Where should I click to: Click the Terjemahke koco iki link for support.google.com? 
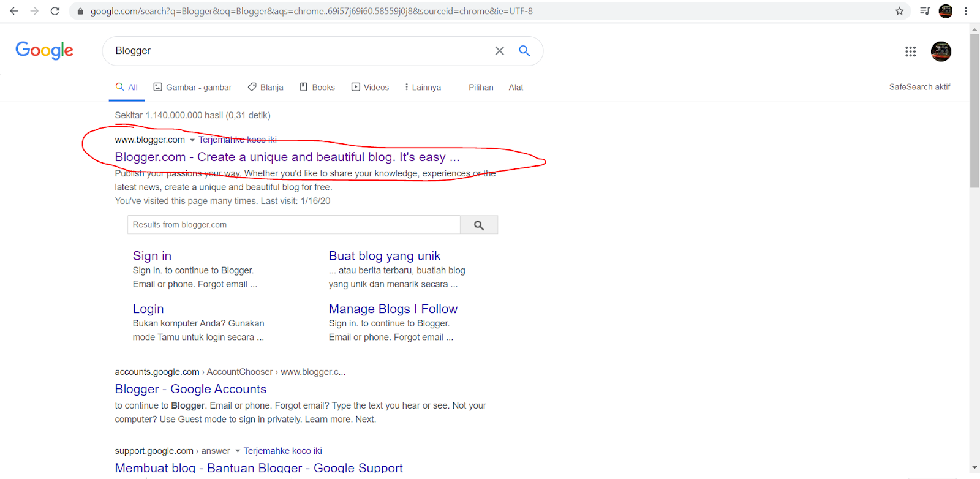coord(283,451)
